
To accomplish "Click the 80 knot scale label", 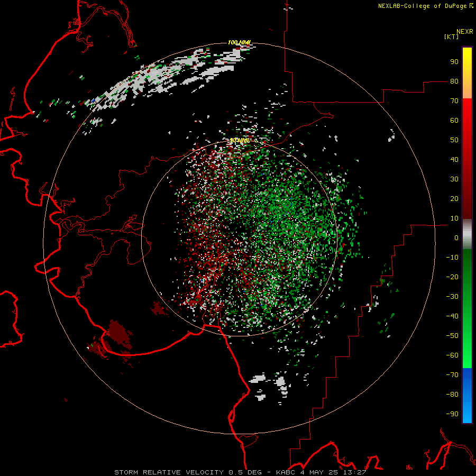I will click(x=454, y=81).
